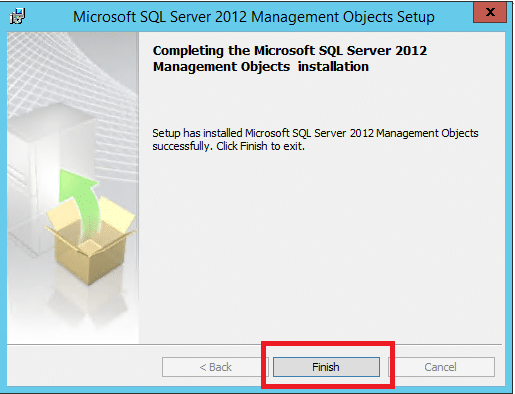Click the cardboard box illustration

90,240
